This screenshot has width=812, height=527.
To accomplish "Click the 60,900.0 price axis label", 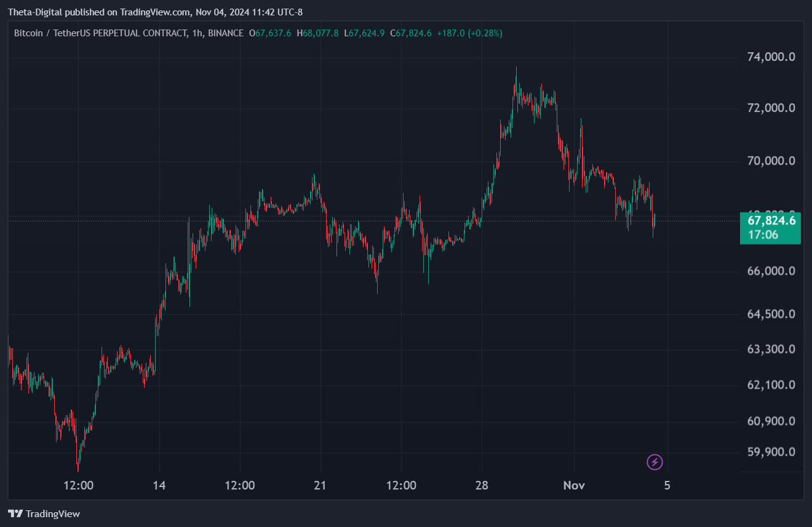I will [x=771, y=422].
